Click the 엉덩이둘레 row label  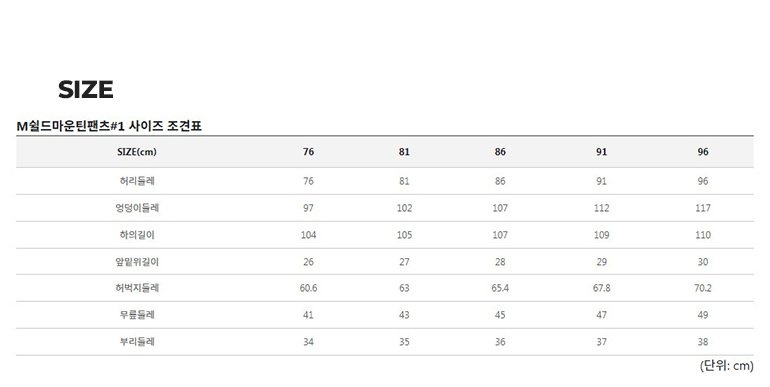coord(137,208)
